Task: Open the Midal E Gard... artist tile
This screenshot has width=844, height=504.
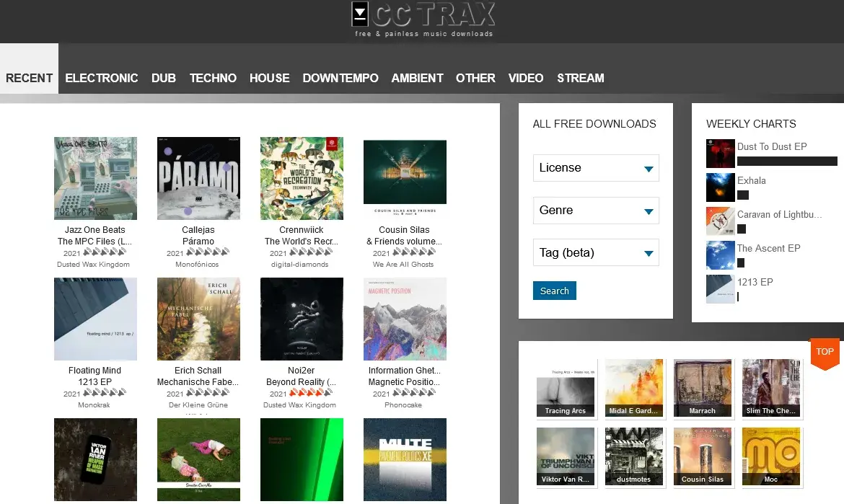Action: (x=634, y=389)
